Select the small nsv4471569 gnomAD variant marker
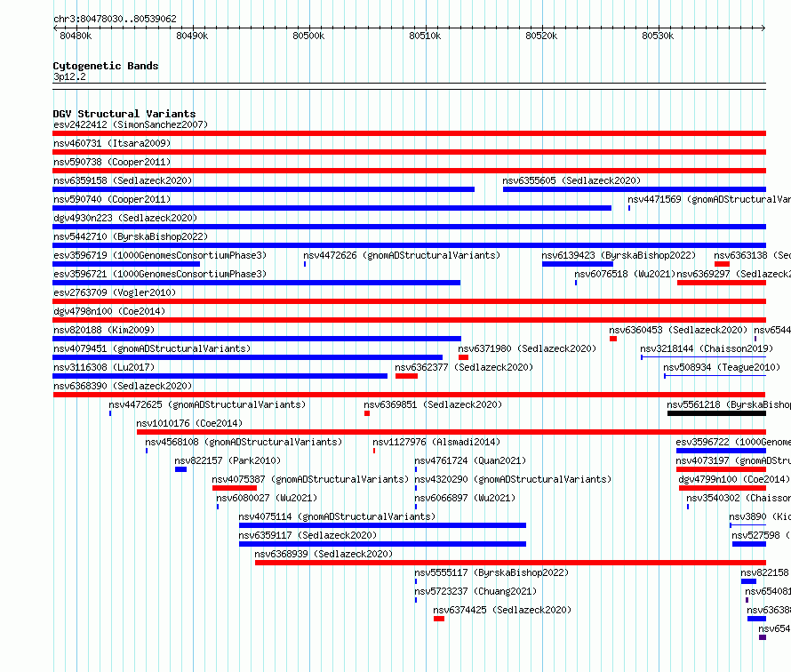The height and width of the screenshot is (672, 791). coord(629,208)
